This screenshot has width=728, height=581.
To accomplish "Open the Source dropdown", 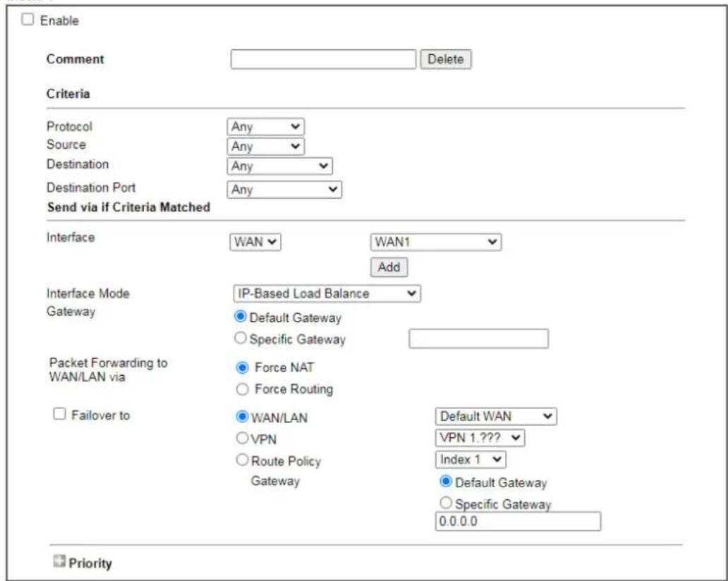I will click(x=265, y=147).
